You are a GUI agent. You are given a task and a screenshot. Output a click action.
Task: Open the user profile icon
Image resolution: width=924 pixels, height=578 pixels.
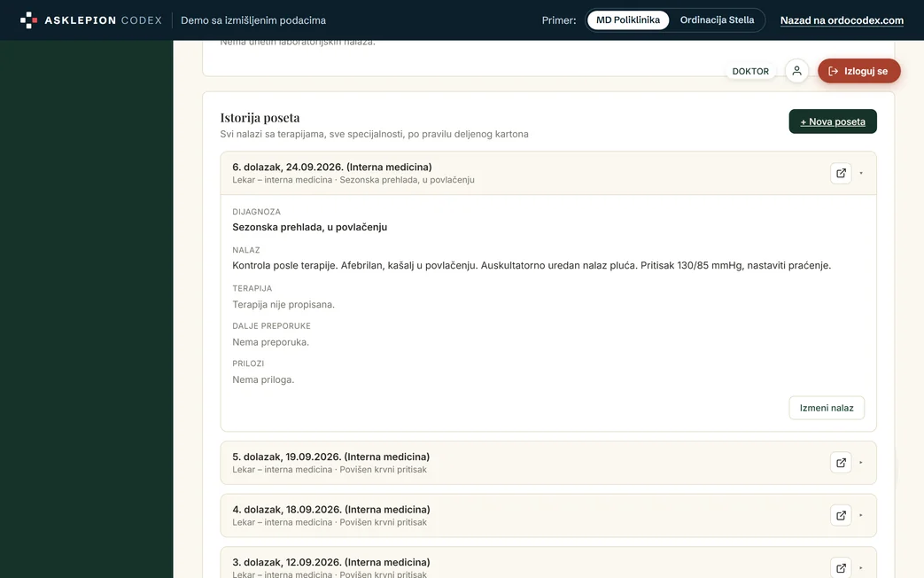(796, 71)
